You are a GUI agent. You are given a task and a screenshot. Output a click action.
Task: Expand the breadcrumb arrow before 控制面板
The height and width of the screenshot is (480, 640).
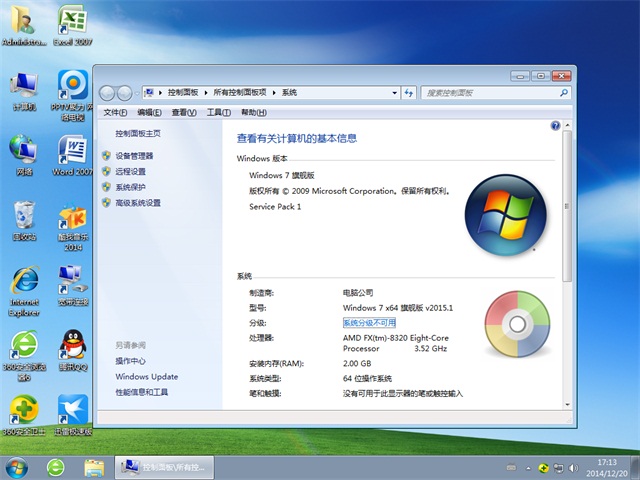point(160,93)
